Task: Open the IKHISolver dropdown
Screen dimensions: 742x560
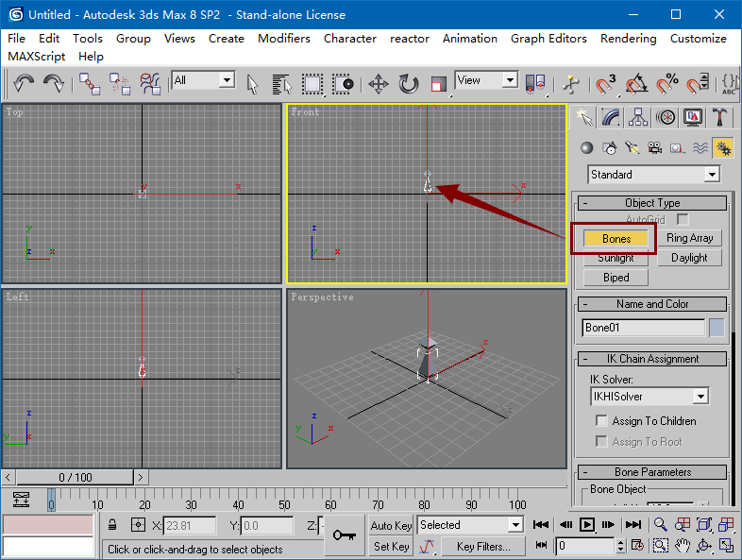Action: [x=700, y=397]
